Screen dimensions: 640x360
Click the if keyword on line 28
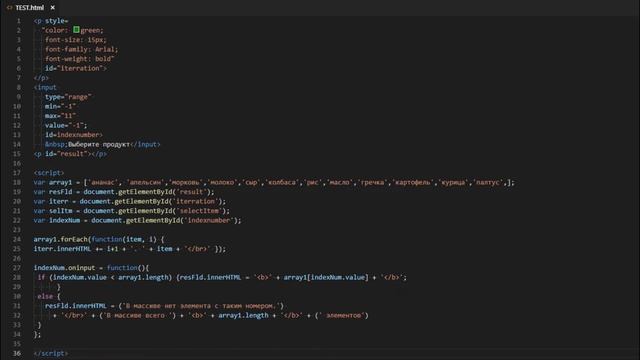click(41, 278)
